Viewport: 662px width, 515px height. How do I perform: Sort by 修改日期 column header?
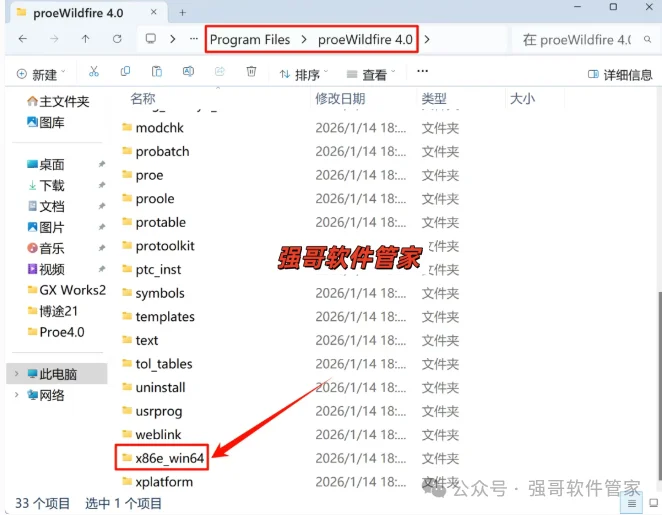click(340, 98)
